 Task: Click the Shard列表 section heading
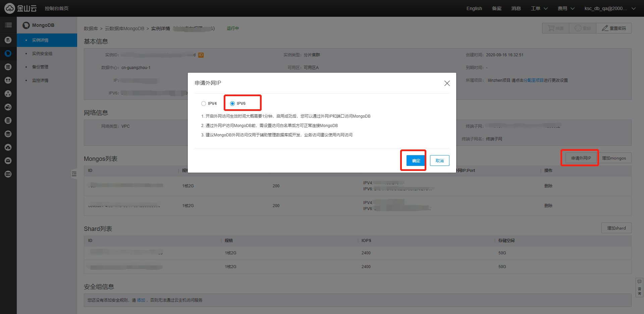coord(98,229)
